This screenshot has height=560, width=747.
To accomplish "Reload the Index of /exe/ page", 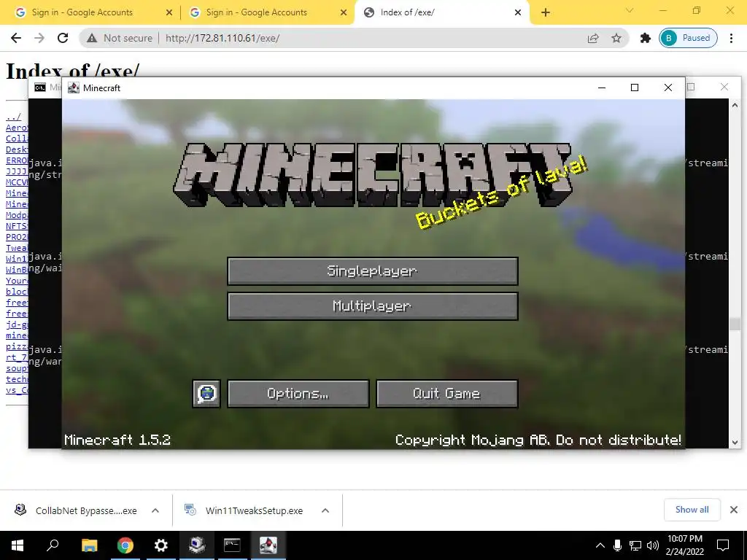I will tap(63, 38).
